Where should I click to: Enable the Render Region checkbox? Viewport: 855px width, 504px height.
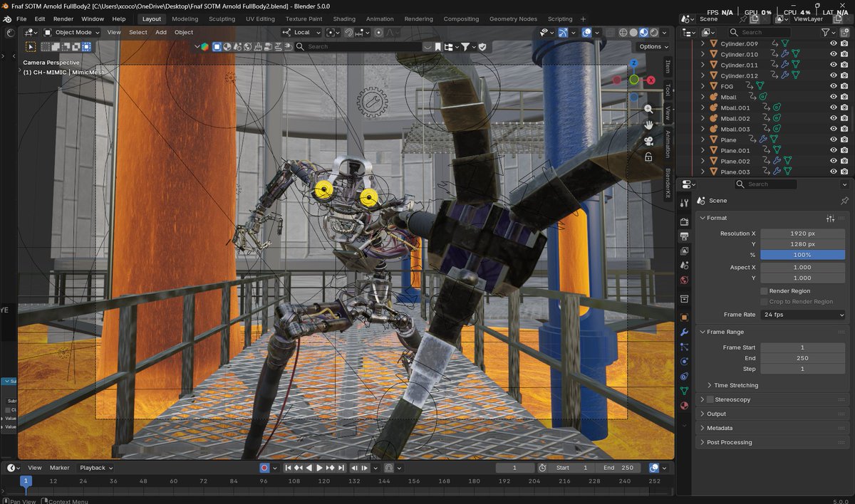(x=764, y=291)
